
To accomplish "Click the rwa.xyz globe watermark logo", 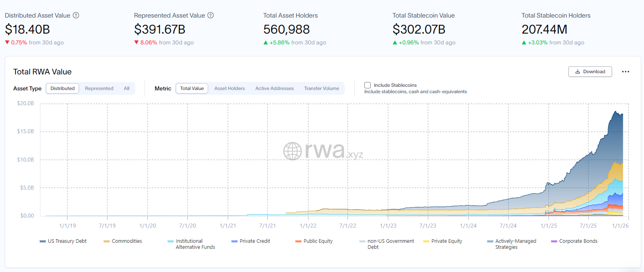I will click(x=292, y=151).
